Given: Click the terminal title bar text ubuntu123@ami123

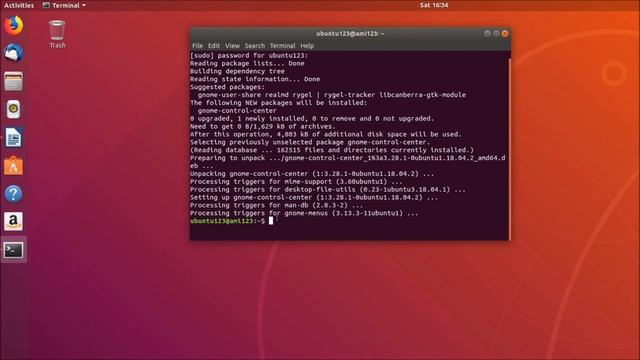Looking at the screenshot, I should click(x=350, y=33).
